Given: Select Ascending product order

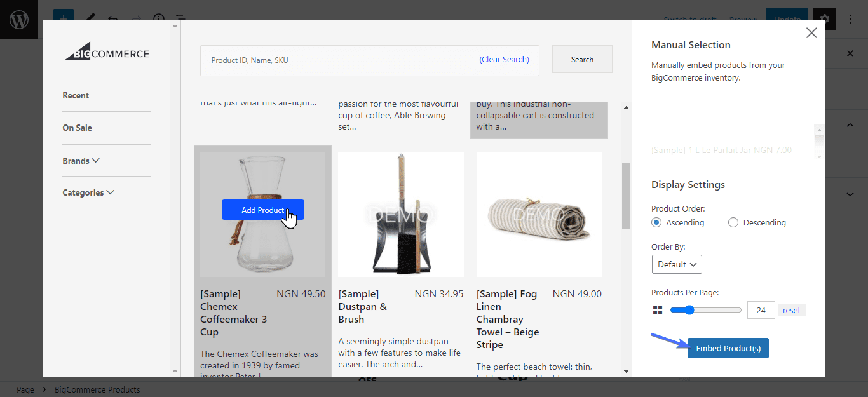Looking at the screenshot, I should click(656, 223).
